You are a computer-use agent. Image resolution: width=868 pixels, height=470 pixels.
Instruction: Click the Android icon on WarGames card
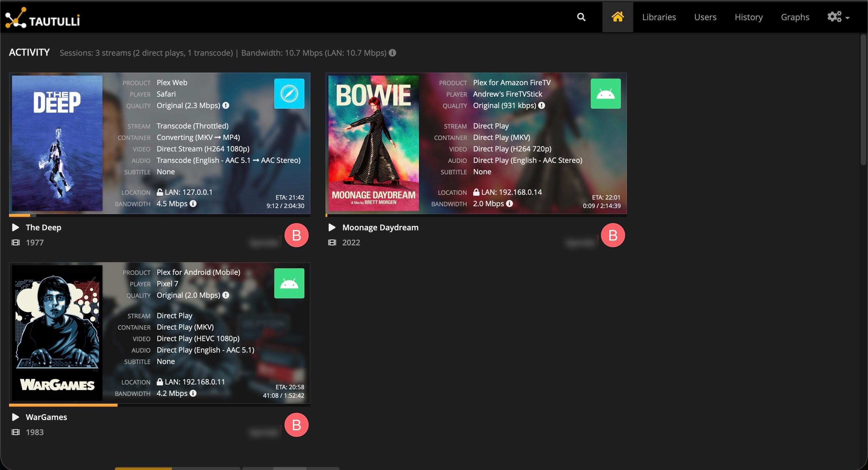click(x=289, y=283)
